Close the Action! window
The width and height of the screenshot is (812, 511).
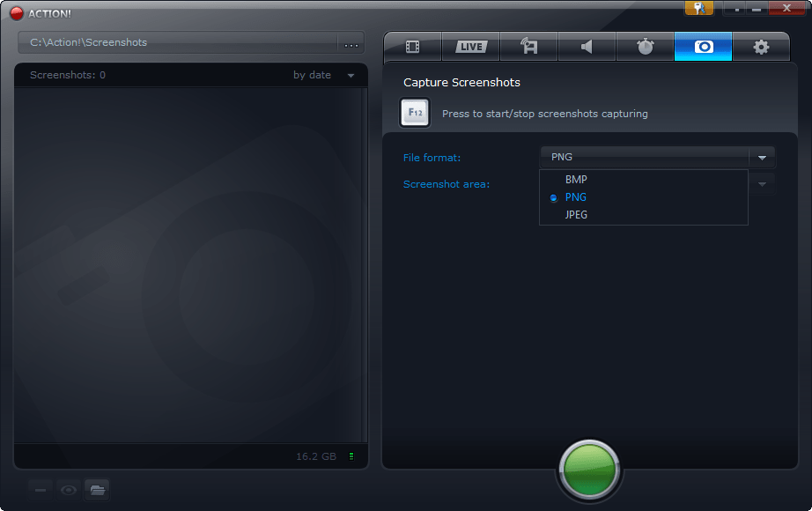786,8
